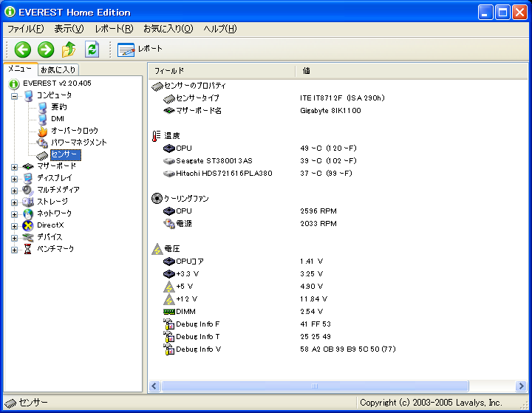
Task: Collapse the コンピュータ tree node
Action: 14,96
